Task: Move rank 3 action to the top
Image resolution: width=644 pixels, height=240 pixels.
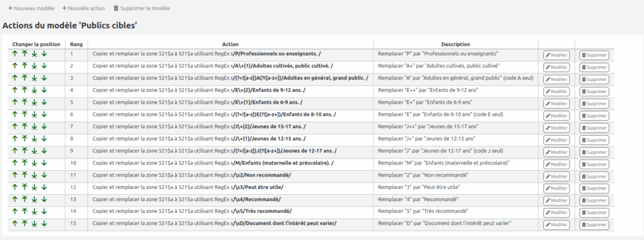Action: (25, 78)
